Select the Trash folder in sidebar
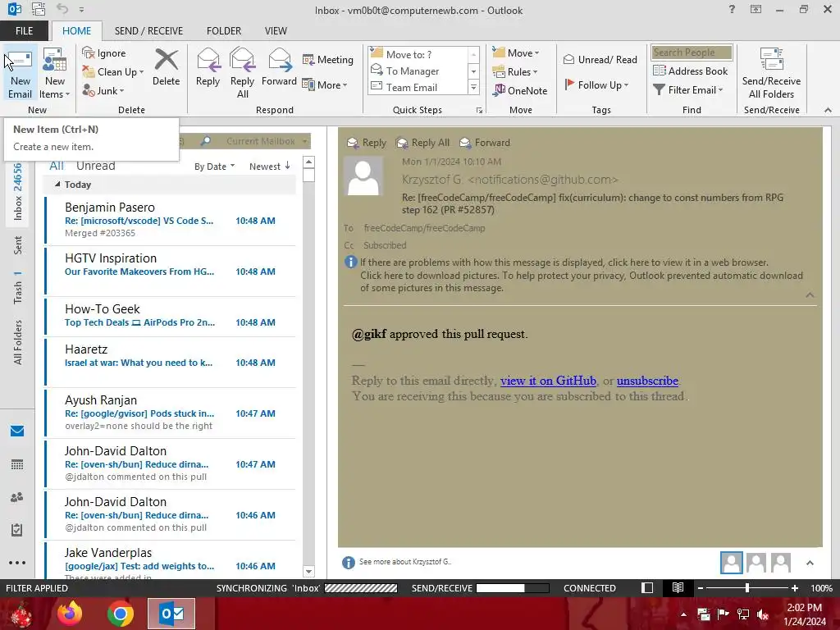Screen dimensions: 840x630 (18, 287)
